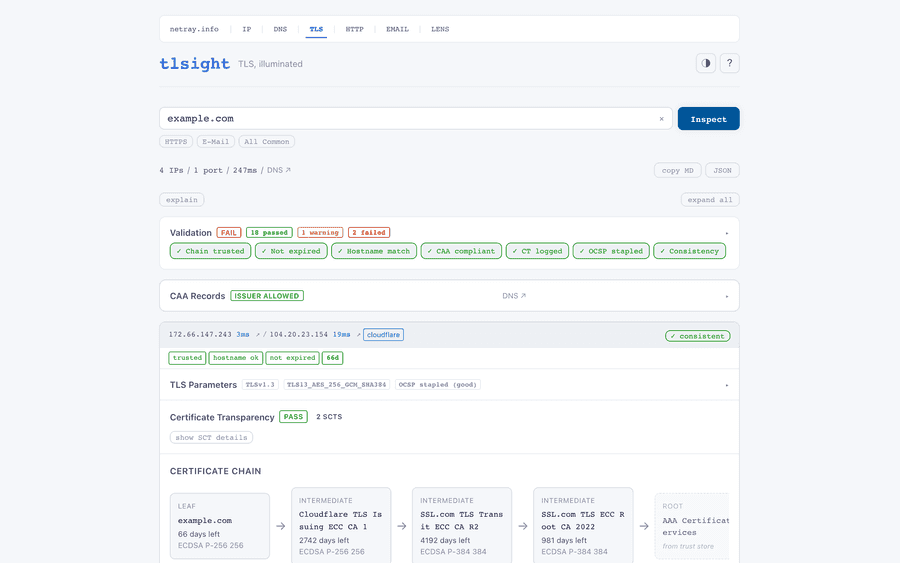This screenshot has width=900, height=563.
Task: Click the IP address 104.20.23.154
Action: pos(298,335)
